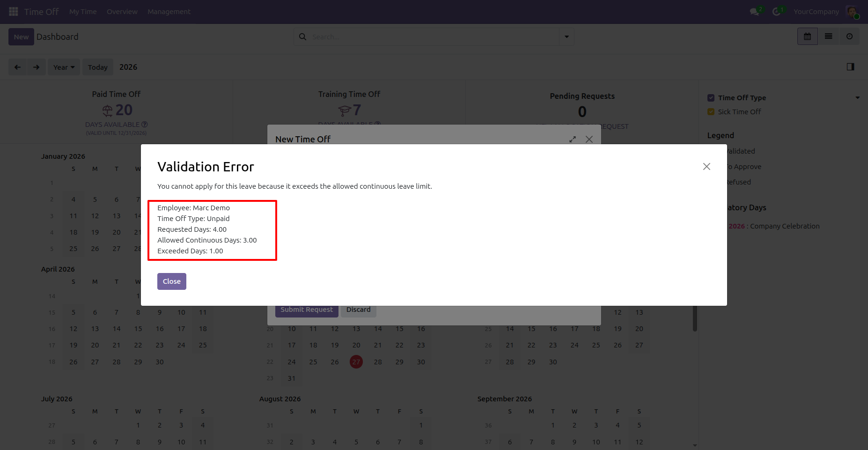
Task: Click the search input field
Action: pos(434,37)
